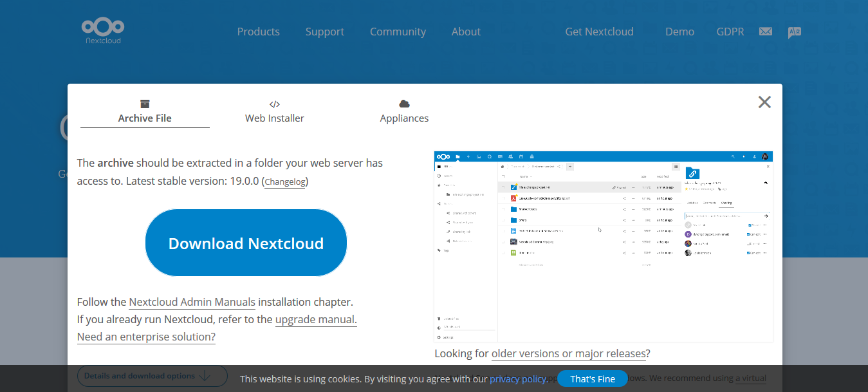This screenshot has width=868, height=392.
Task: Open the About menu
Action: 466,31
